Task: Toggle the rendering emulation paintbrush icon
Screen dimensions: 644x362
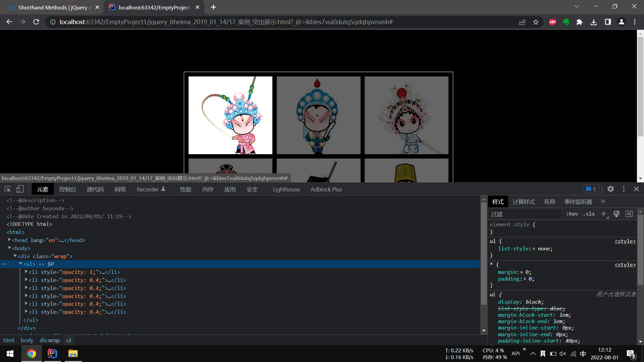Action: point(616,214)
